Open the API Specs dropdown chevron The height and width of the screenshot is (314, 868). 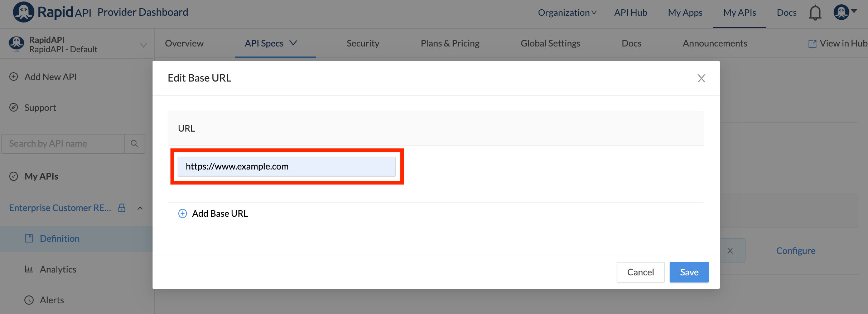pyautogui.click(x=293, y=43)
